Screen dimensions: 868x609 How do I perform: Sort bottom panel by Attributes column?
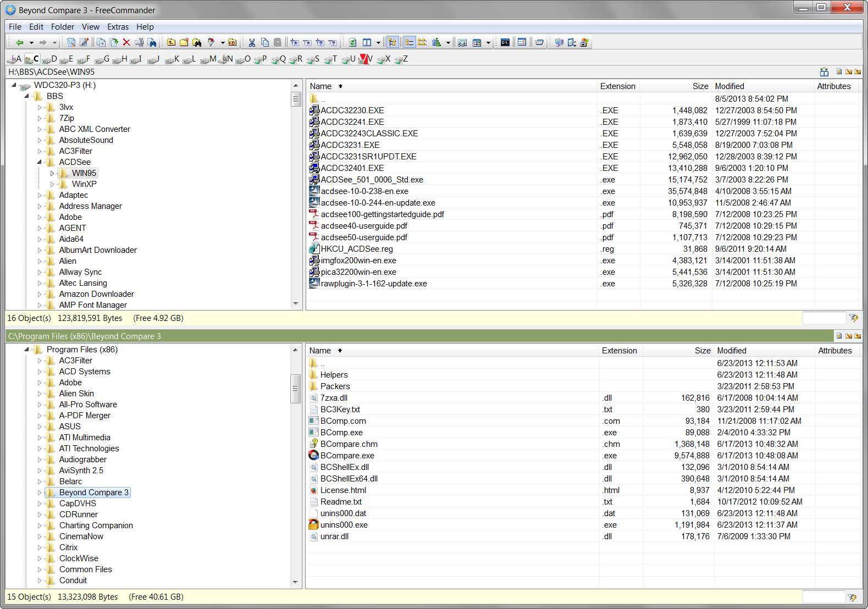click(x=837, y=351)
